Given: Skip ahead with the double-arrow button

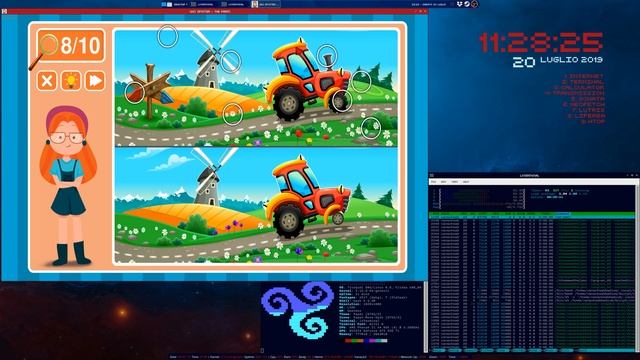Looking at the screenshot, I should click(x=95, y=80).
